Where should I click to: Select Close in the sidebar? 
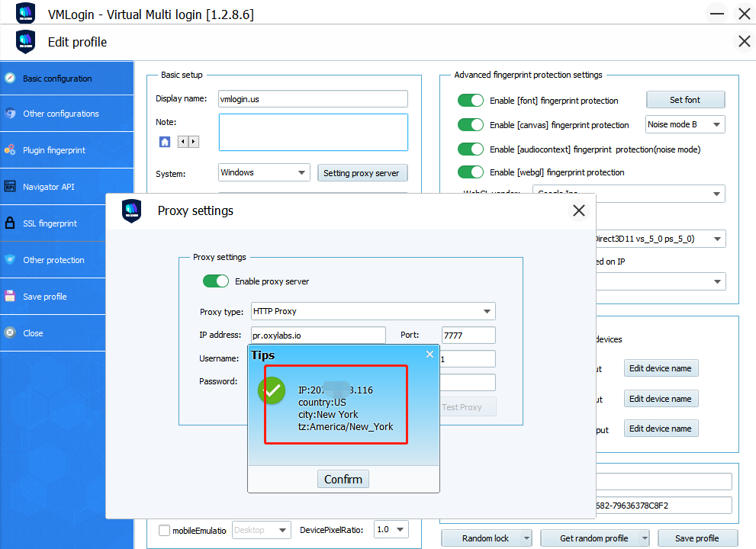click(x=53, y=333)
